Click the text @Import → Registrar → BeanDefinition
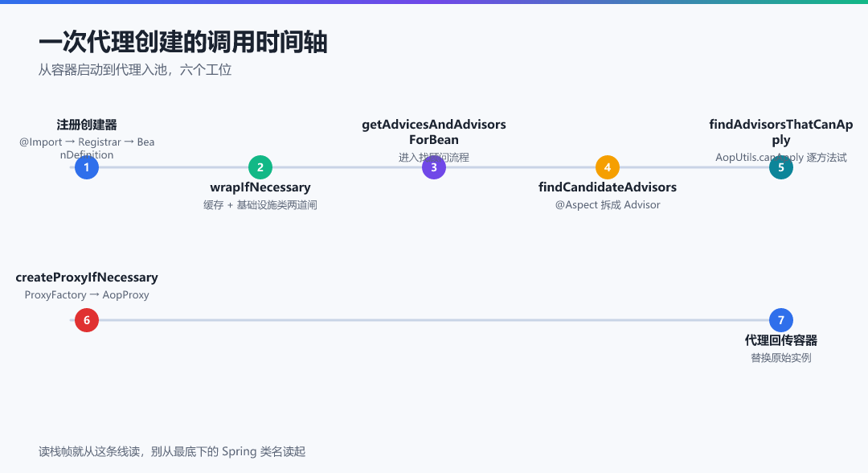The image size is (868, 473). [87, 148]
